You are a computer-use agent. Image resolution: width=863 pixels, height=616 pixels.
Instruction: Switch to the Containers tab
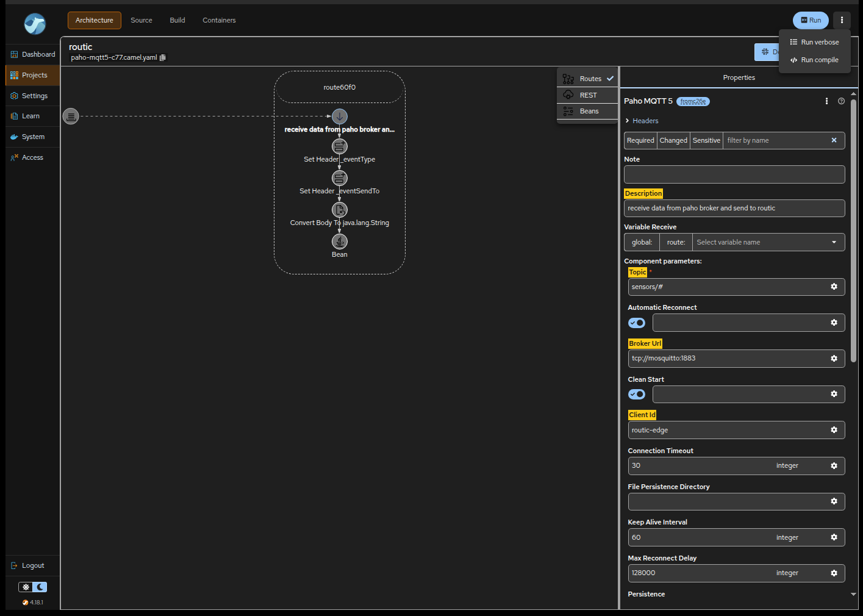click(219, 20)
